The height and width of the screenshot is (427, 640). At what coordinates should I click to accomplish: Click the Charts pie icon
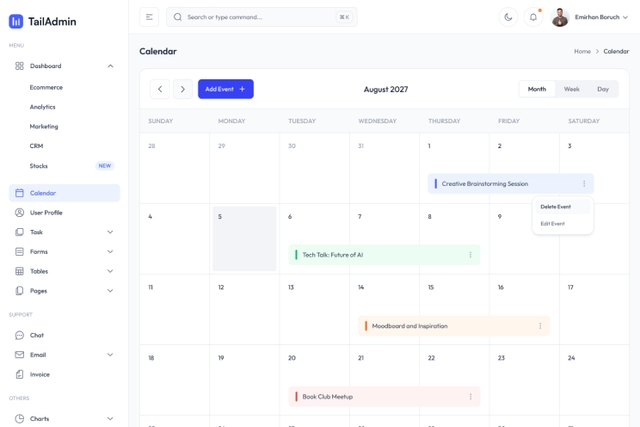pos(19,418)
